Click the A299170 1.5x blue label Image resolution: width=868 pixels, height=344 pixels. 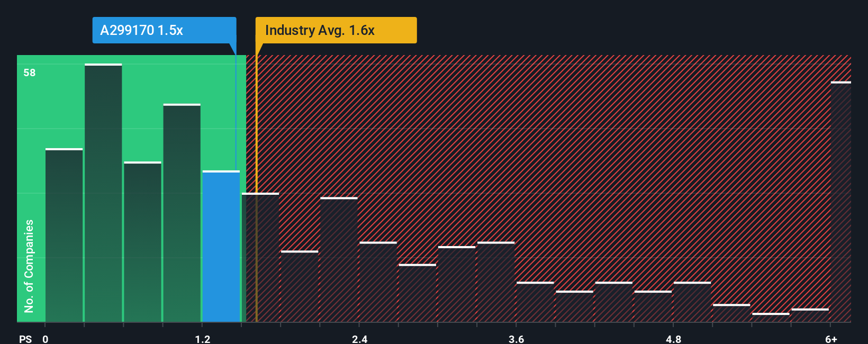point(164,30)
